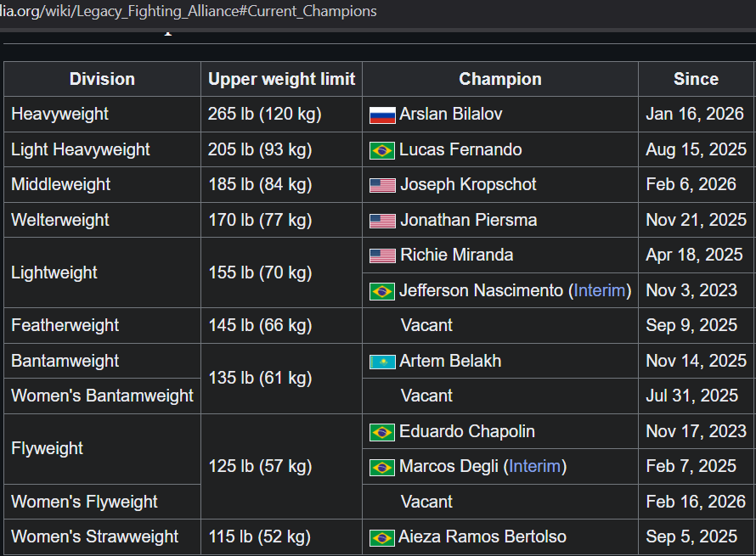Click the Brazilian flag beside Lucas Fernando
Screen dimensions: 756x556
click(382, 150)
